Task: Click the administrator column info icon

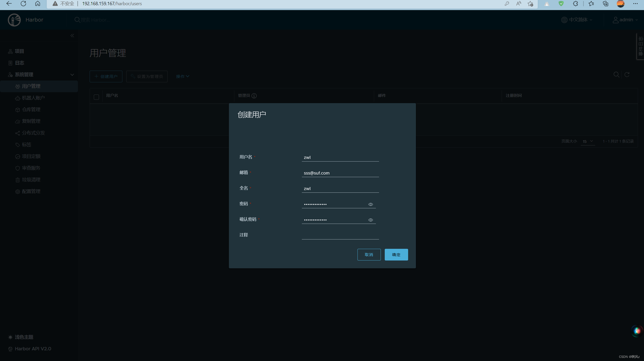Action: pyautogui.click(x=254, y=96)
